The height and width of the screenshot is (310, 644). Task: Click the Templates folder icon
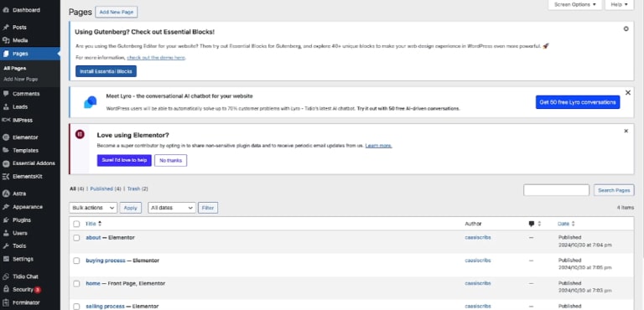pyautogui.click(x=6, y=150)
